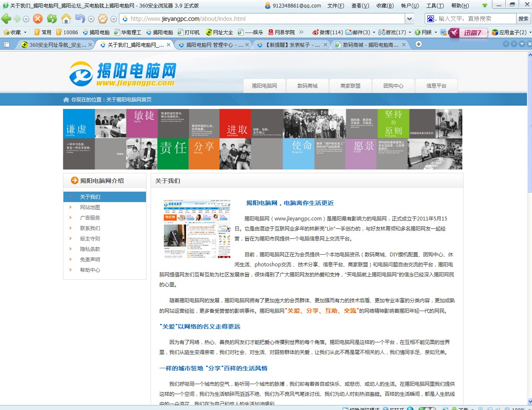The image size is (532, 410).
Task: Open 免责声明 in the sidebar
Action: point(90,259)
